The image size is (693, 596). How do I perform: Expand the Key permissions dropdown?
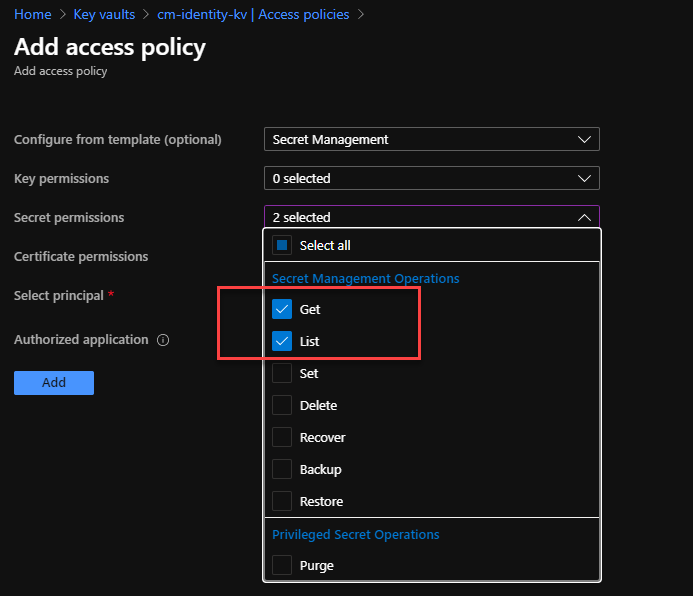point(431,179)
